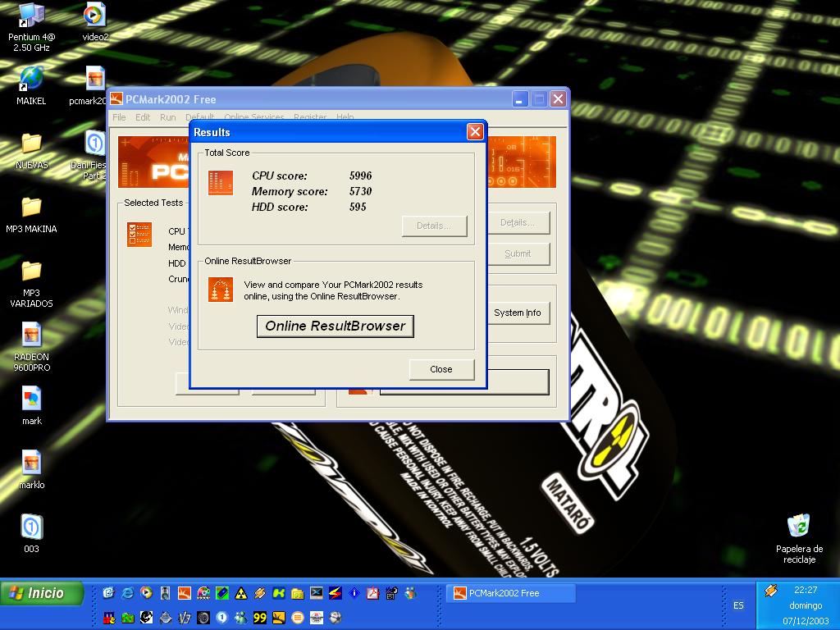
Task: Click the V7 quick launch icon
Action: pos(185,618)
